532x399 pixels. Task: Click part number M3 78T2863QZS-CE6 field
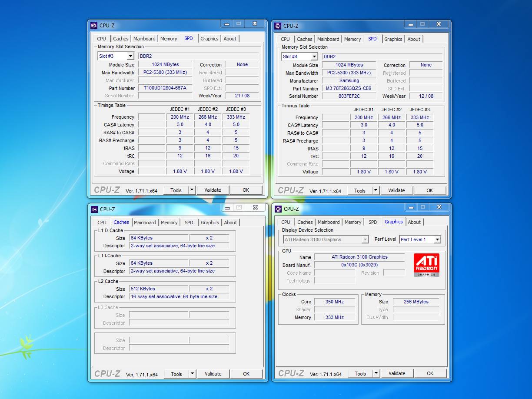pos(349,88)
